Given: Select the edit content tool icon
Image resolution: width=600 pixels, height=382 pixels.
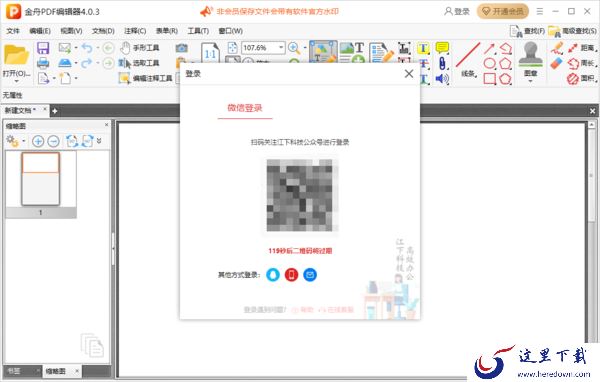Looking at the screenshot, I should 323,51.
